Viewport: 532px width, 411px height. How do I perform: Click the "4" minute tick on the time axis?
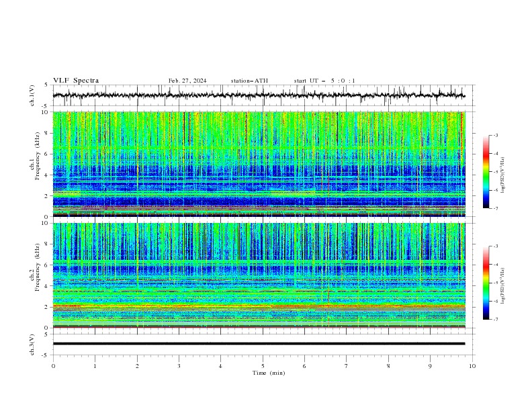(x=221, y=366)
